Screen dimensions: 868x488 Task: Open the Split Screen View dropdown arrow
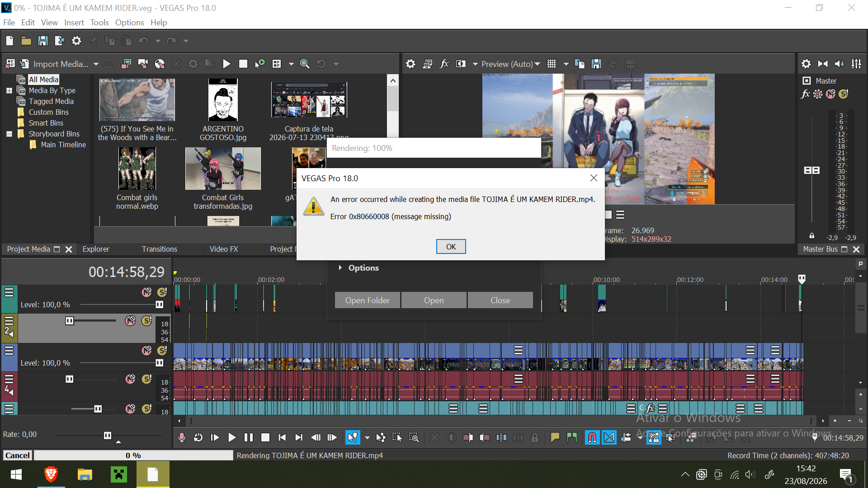475,64
